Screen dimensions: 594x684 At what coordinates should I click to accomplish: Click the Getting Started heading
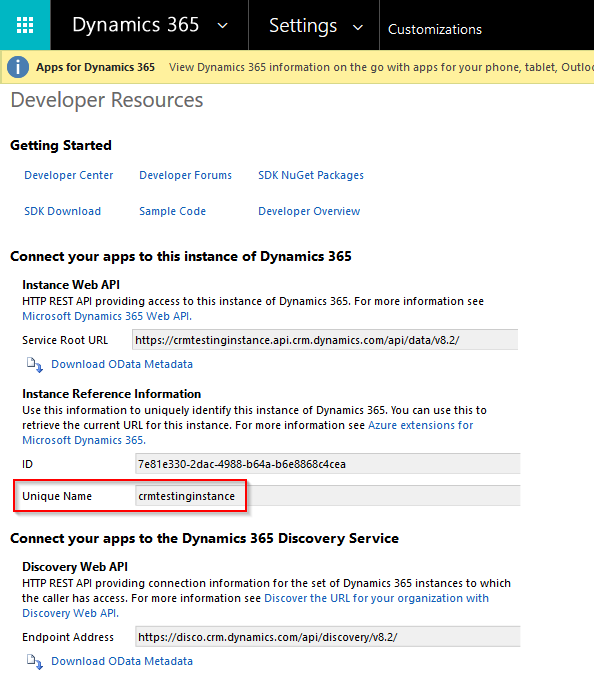point(61,145)
